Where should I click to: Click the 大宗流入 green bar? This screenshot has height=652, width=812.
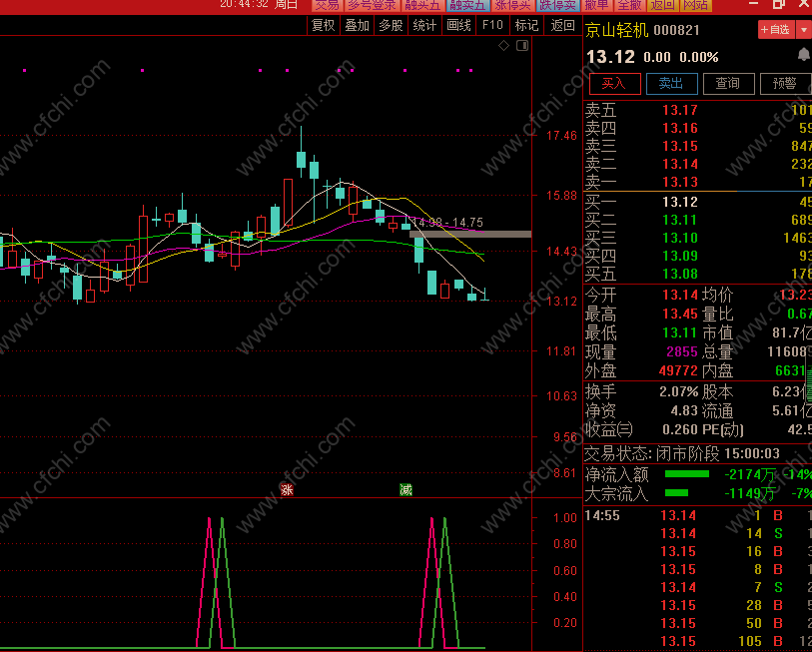pyautogui.click(x=676, y=493)
